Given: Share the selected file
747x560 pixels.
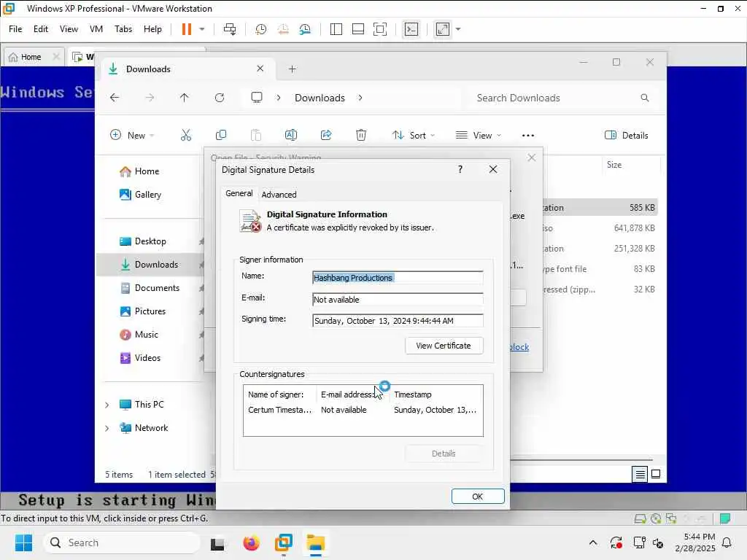Looking at the screenshot, I should [326, 135].
